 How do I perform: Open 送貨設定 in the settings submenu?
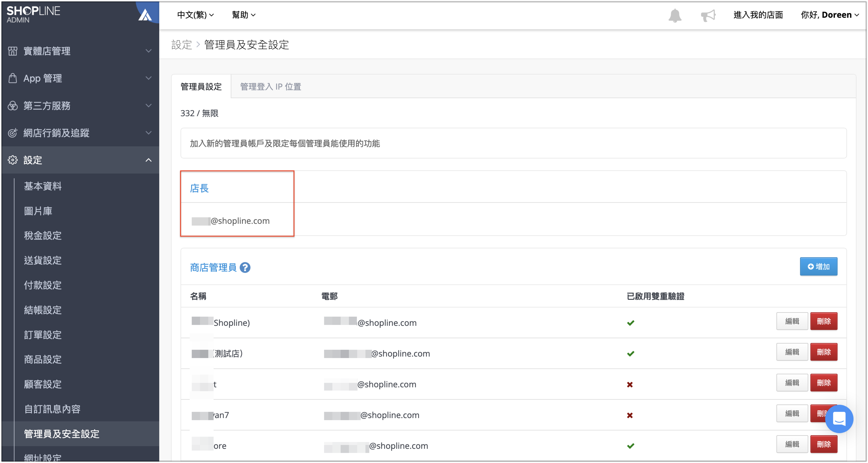(x=43, y=260)
